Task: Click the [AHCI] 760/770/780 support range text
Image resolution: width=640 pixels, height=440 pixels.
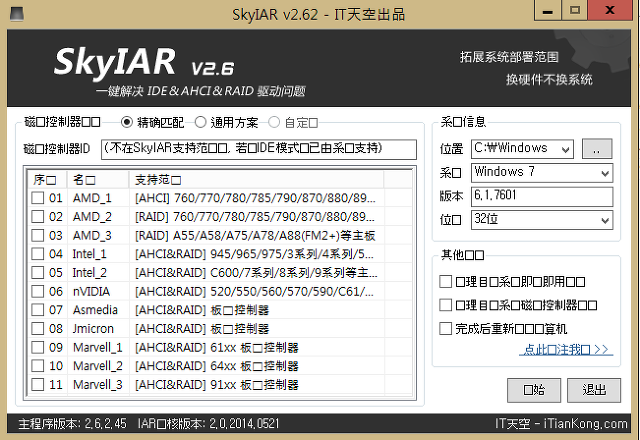Action: 255,198
